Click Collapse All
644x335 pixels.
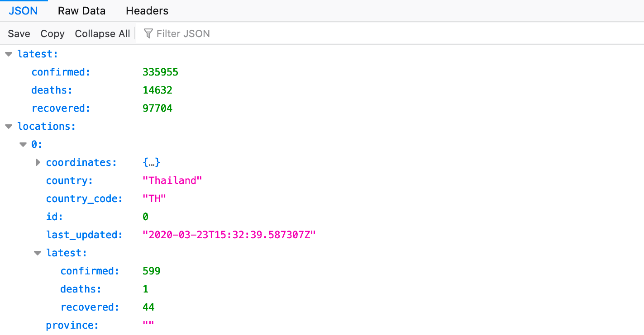tap(102, 33)
